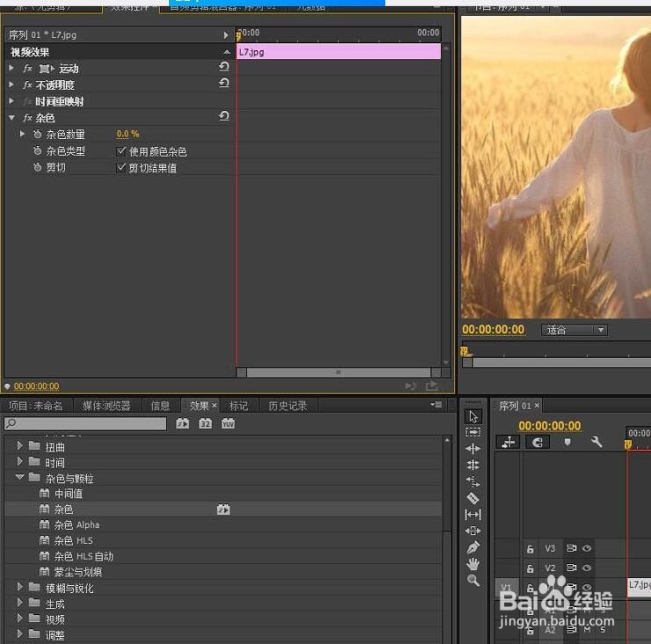Select the Track Select tool

point(473,432)
